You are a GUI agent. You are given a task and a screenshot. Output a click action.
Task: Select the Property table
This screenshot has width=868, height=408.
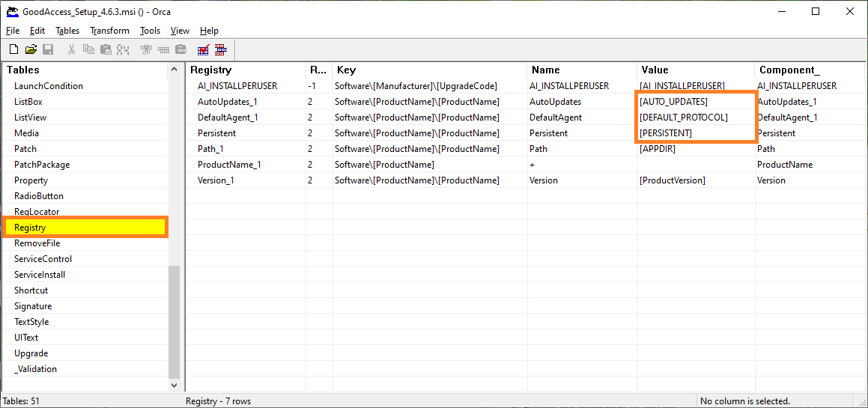click(31, 180)
